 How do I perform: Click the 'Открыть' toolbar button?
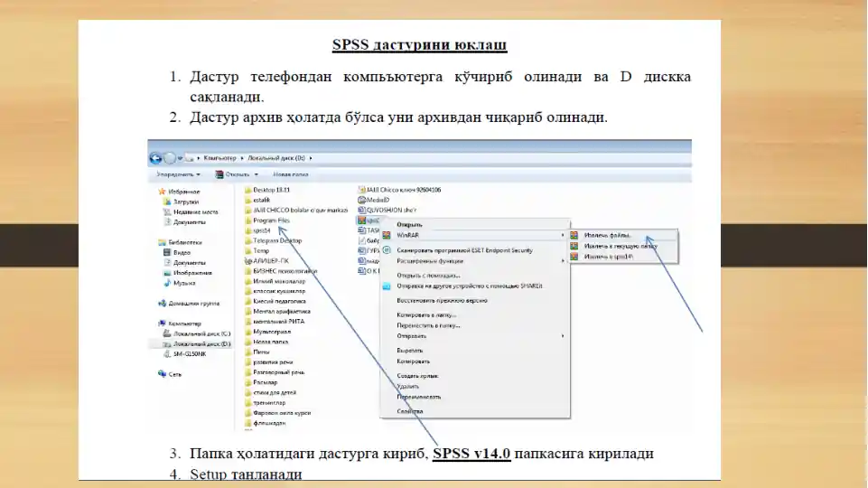232,174
